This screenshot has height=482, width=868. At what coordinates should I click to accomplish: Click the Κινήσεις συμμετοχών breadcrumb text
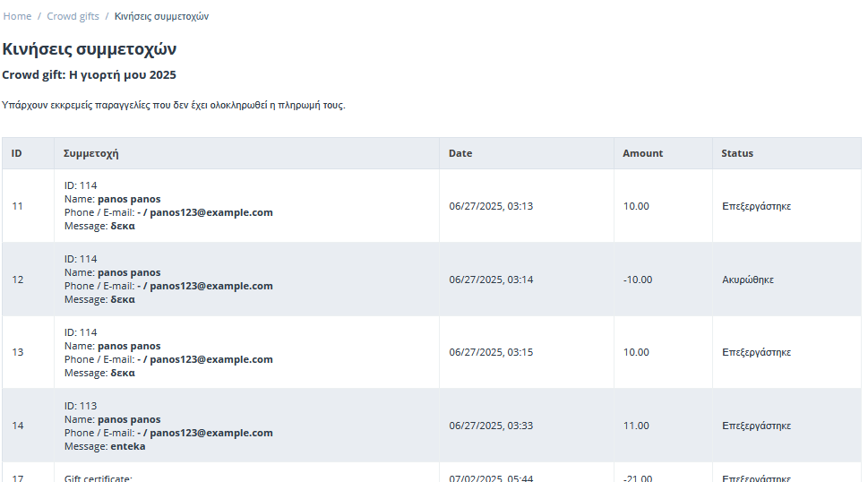click(161, 17)
